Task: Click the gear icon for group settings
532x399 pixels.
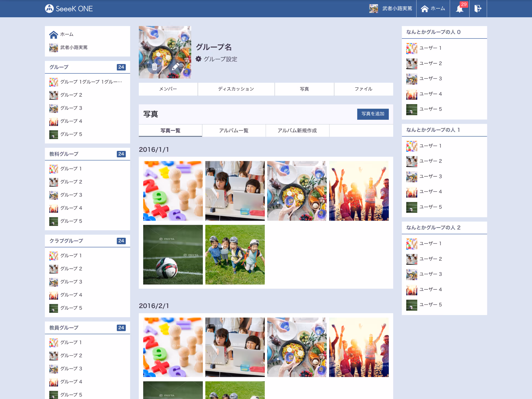Action: (x=198, y=59)
